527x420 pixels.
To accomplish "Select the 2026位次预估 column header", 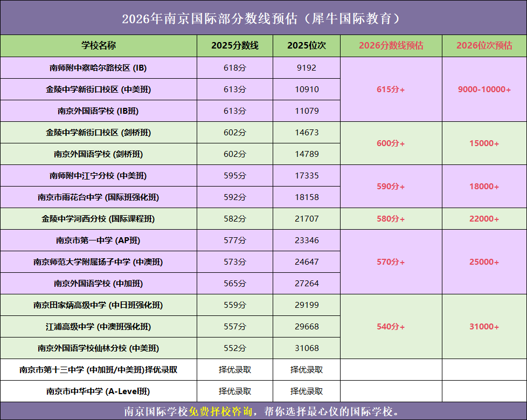I will click(x=484, y=45).
